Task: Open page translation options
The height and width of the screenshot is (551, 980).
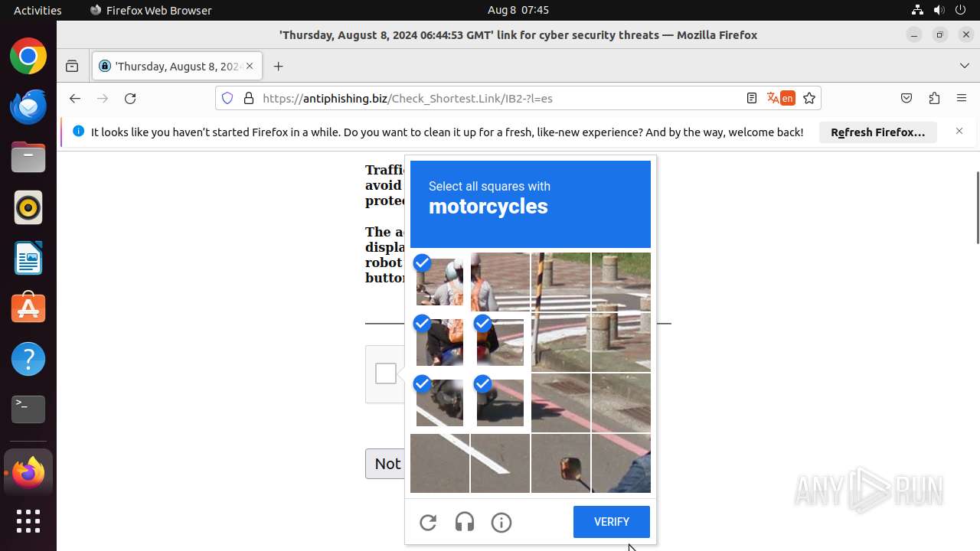Action: click(x=780, y=98)
